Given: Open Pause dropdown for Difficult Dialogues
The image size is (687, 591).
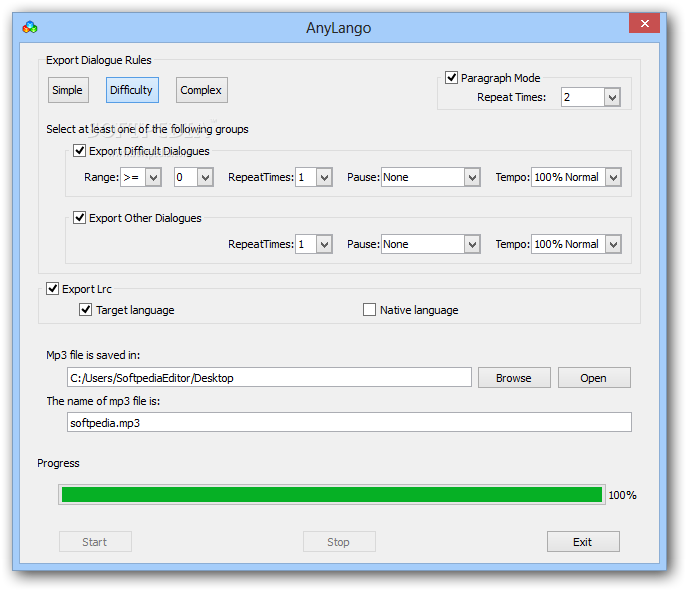Looking at the screenshot, I should (472, 177).
